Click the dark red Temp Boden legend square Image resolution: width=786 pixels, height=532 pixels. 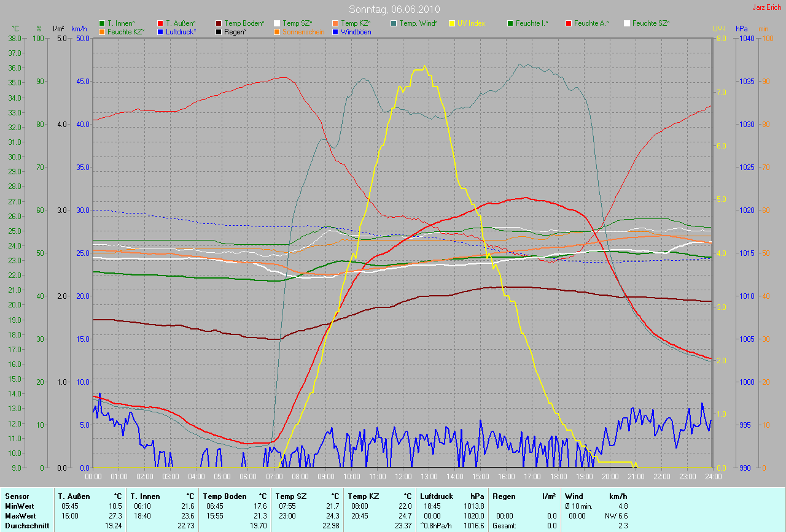pos(219,23)
